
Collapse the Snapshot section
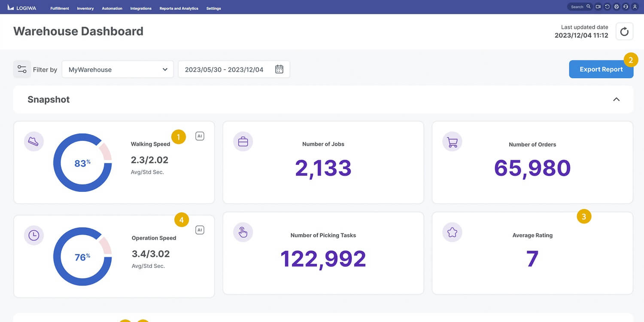[616, 99]
